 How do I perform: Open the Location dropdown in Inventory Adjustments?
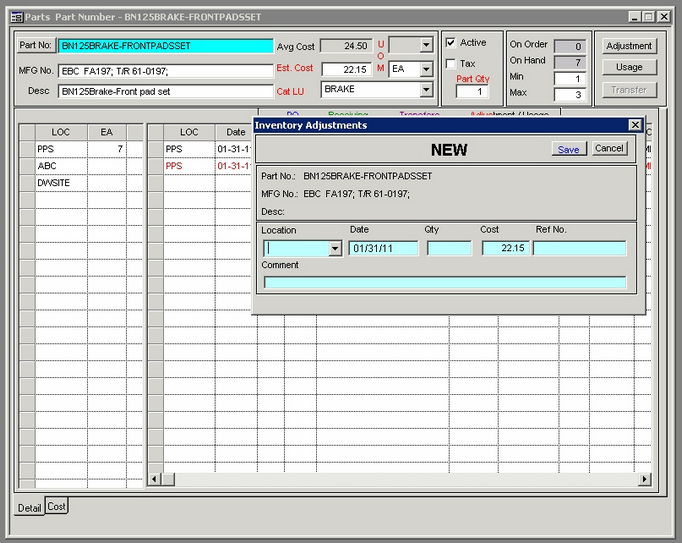(335, 248)
